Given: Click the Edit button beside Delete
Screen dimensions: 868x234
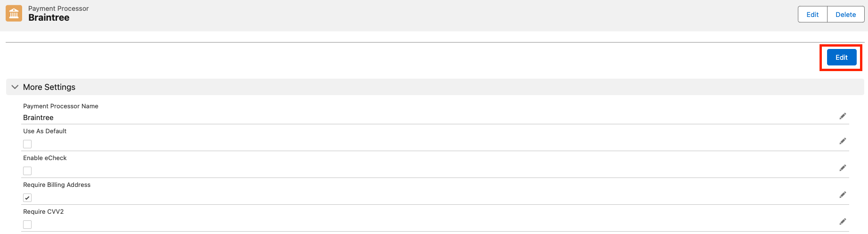Looking at the screenshot, I should coord(812,15).
